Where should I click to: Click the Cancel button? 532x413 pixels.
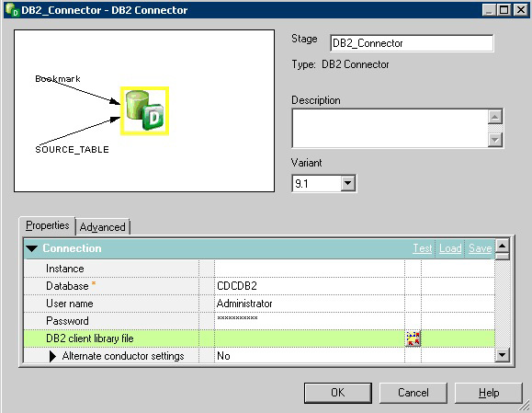[x=413, y=393]
